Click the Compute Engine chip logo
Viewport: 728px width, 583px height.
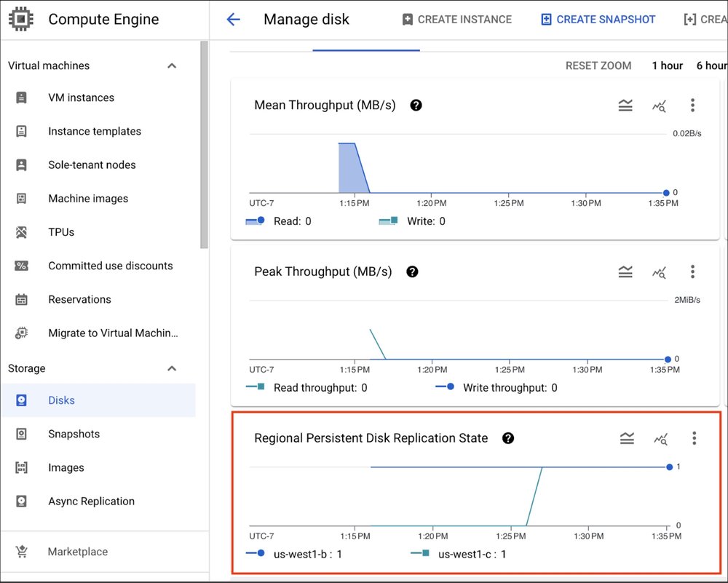pyautogui.click(x=21, y=19)
